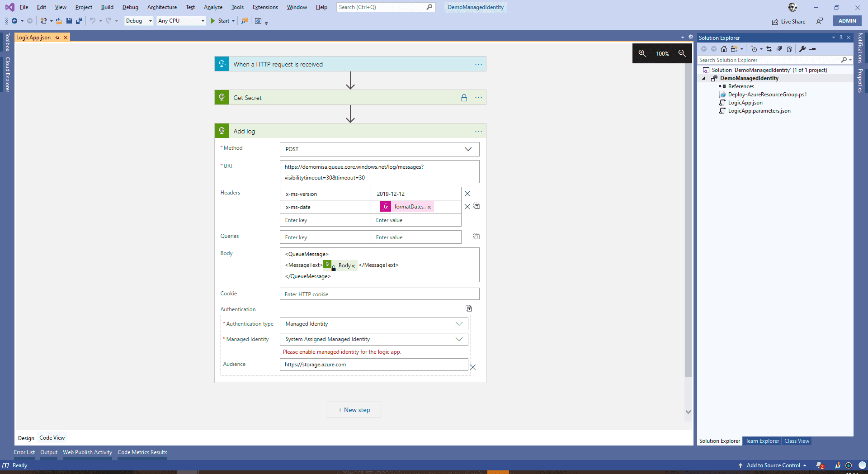Click the Audience input field
868x474 pixels.
click(x=374, y=365)
